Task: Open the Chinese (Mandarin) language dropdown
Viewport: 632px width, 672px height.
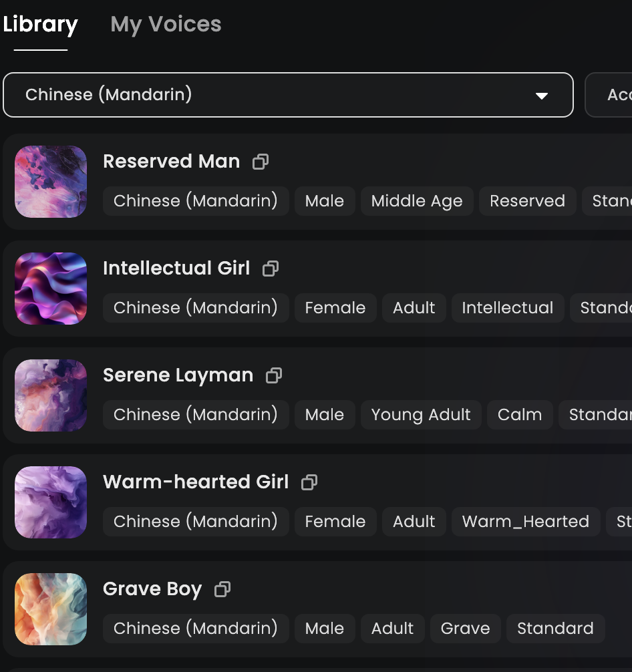Action: 288,95
